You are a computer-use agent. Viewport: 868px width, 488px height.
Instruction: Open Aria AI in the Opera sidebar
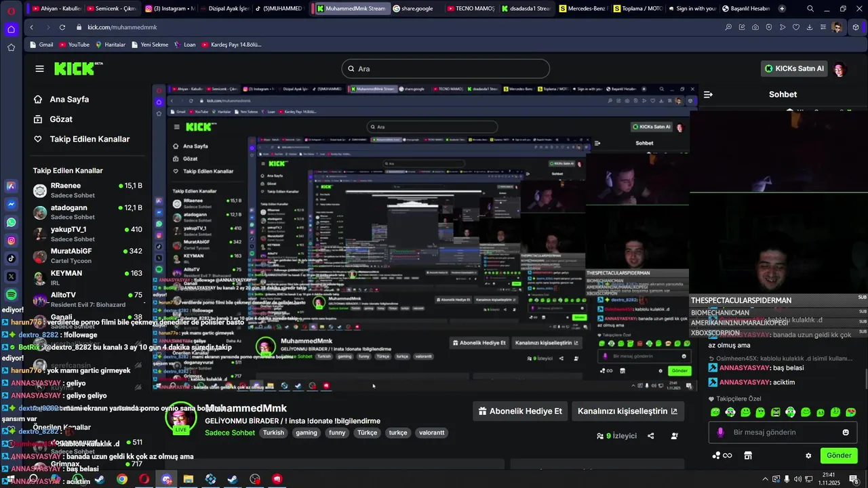click(x=11, y=186)
